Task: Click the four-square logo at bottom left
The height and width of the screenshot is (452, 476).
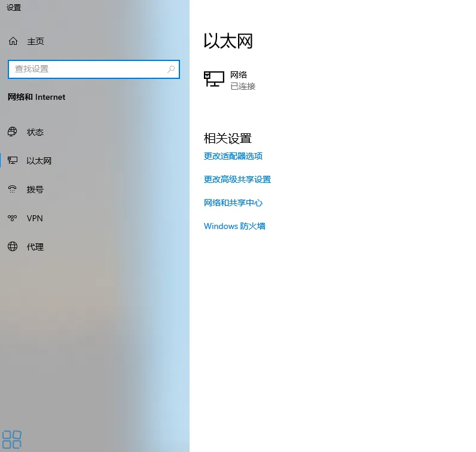Action: 12,439
